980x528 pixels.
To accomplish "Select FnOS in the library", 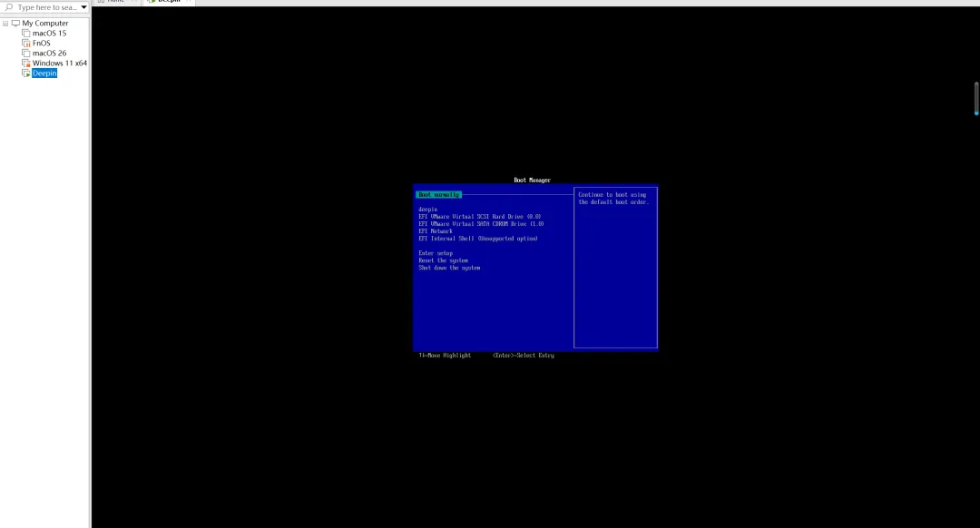I will [x=41, y=44].
